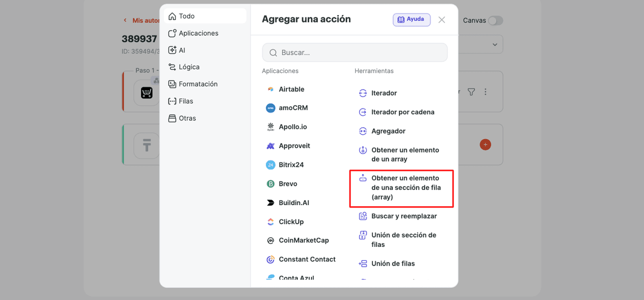Click the filter funnel icon in step 1

click(x=471, y=92)
